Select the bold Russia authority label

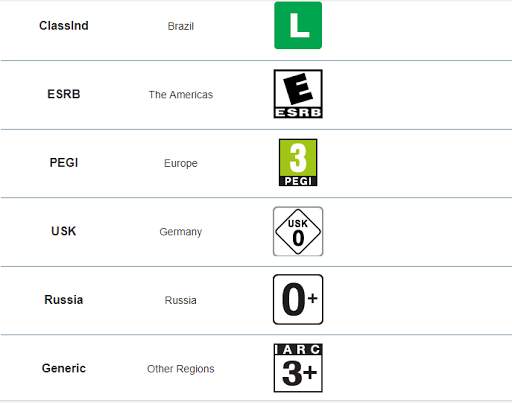(x=64, y=300)
